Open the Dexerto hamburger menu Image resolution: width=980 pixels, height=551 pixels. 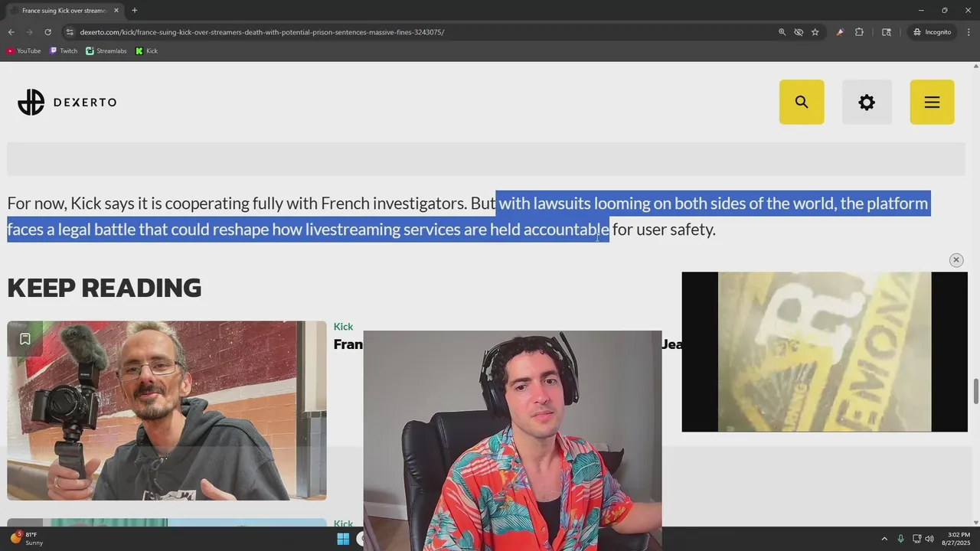click(932, 102)
